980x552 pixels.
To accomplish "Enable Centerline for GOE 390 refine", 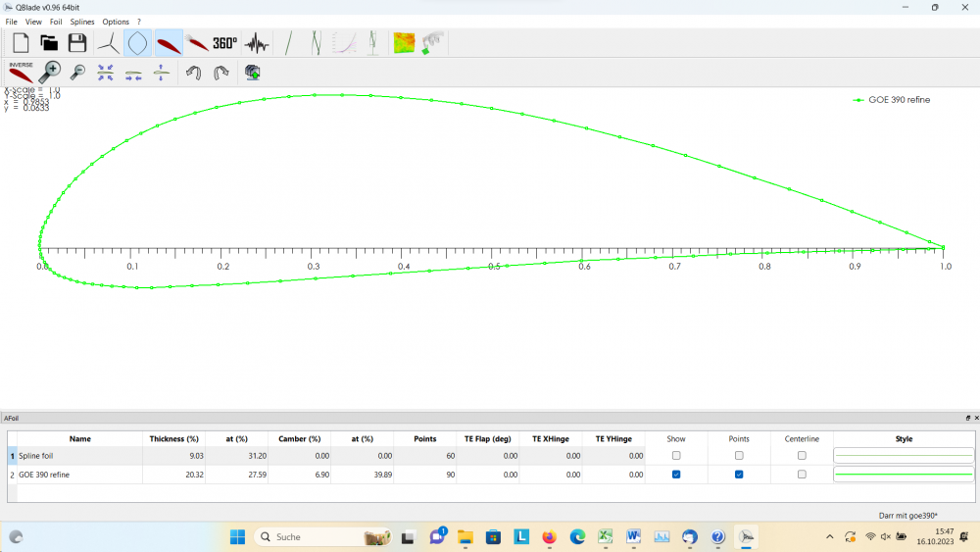I will click(802, 475).
